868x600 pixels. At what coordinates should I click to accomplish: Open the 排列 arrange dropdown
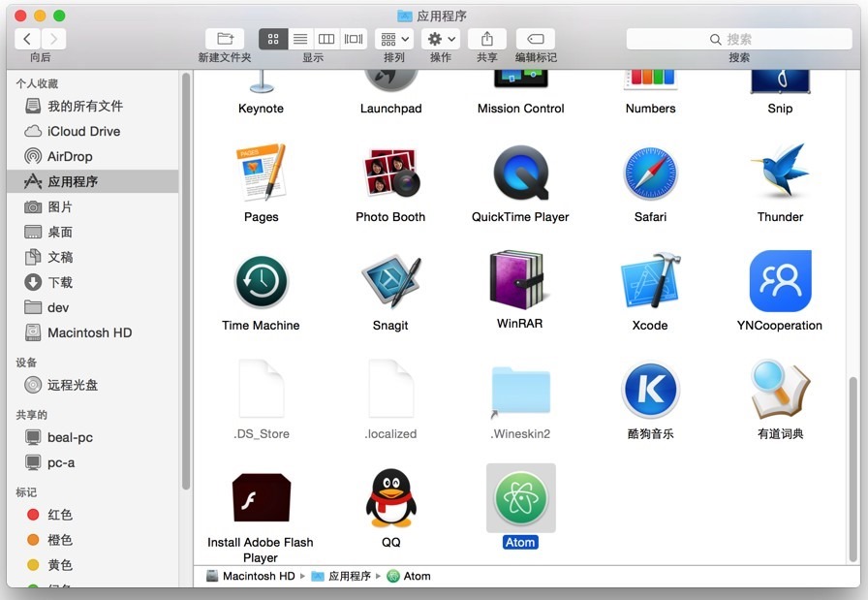(394, 39)
